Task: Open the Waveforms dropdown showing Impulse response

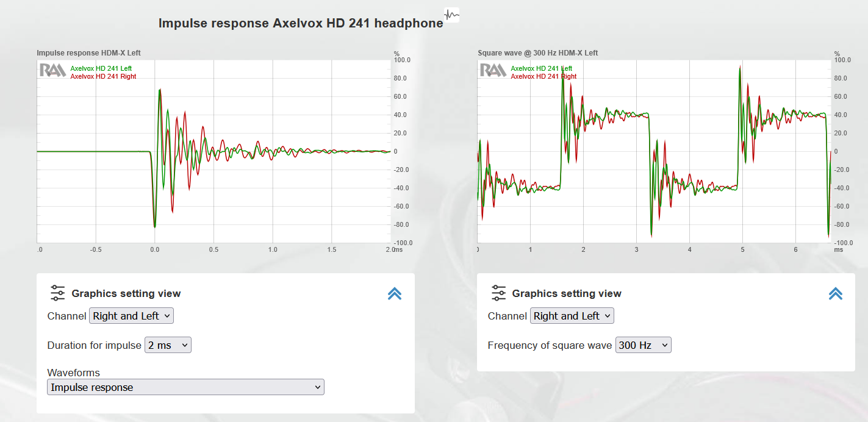Action: click(185, 387)
